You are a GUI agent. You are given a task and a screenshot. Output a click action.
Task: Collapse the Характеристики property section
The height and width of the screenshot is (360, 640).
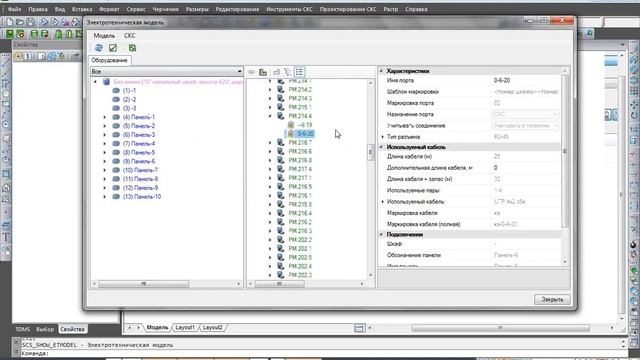(x=382, y=71)
